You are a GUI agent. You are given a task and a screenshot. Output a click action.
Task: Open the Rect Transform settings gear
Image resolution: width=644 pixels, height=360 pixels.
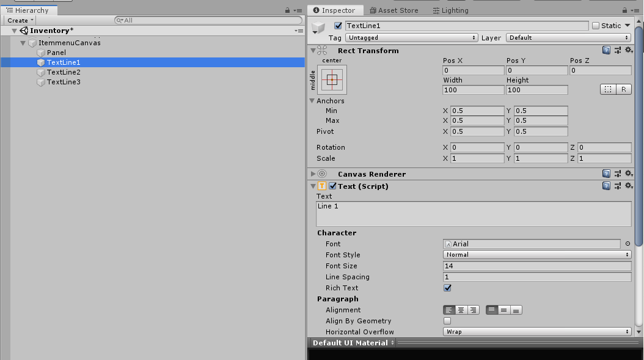(629, 50)
